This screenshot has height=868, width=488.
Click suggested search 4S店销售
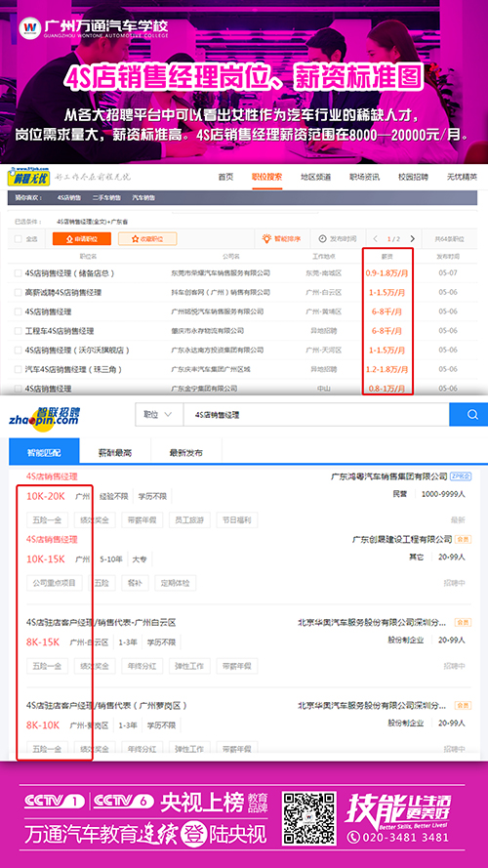[69, 197]
